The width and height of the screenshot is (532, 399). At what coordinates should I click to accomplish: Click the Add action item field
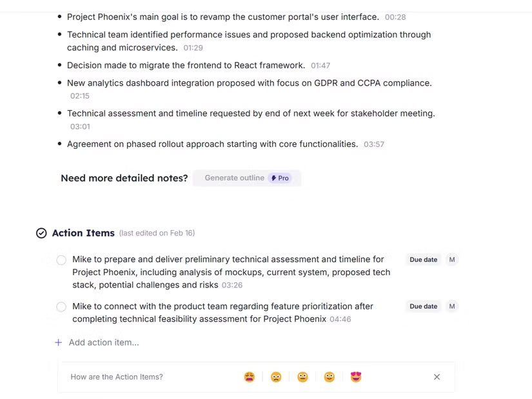(x=104, y=343)
